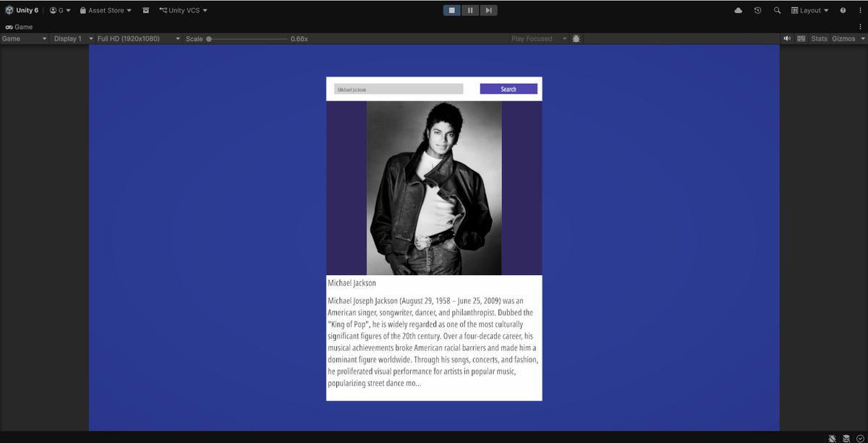Open the top toolbar more options menu
Viewport: 868px width, 443px height.
[x=859, y=10]
